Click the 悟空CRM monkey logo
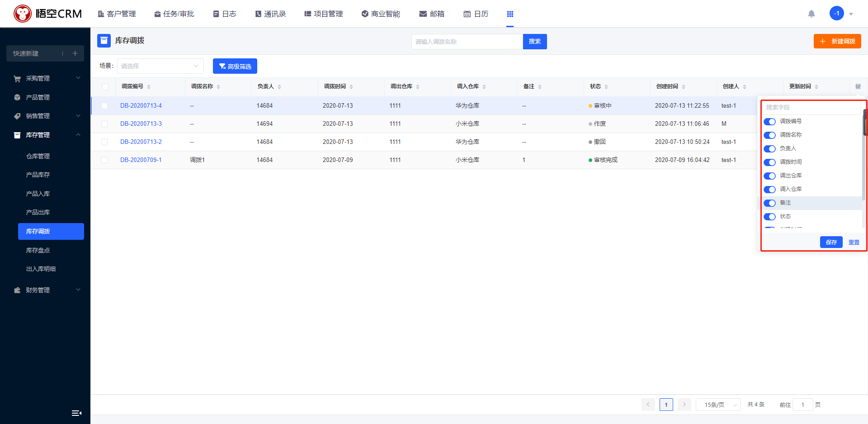 [23, 14]
